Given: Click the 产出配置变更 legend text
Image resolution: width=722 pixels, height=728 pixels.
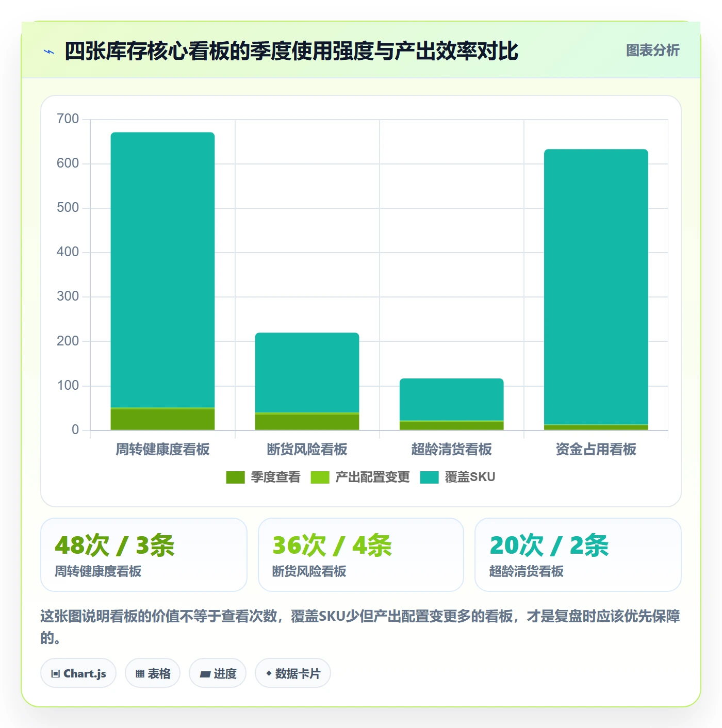Looking at the screenshot, I should point(372,477).
